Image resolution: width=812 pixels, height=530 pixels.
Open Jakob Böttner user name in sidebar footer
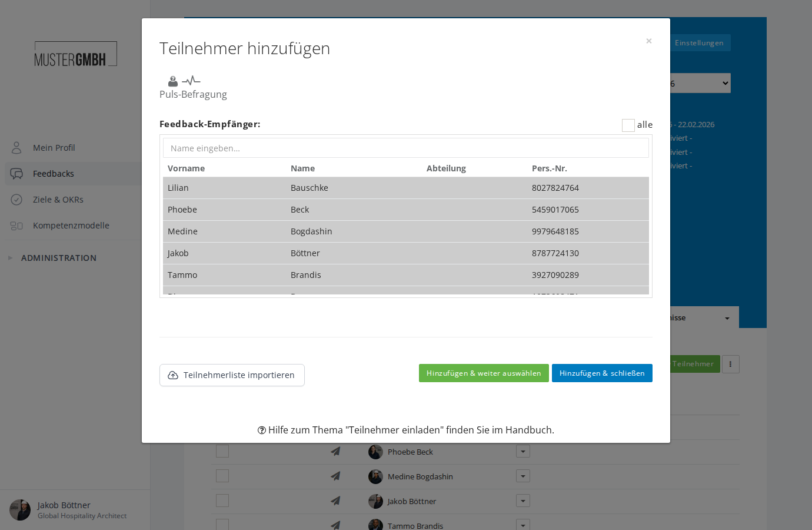pos(64,505)
